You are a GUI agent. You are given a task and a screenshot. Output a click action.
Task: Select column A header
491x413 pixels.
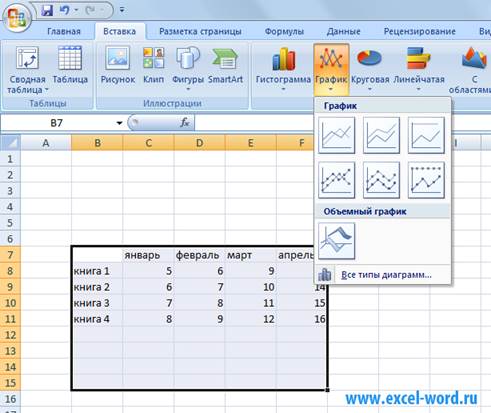[x=46, y=143]
